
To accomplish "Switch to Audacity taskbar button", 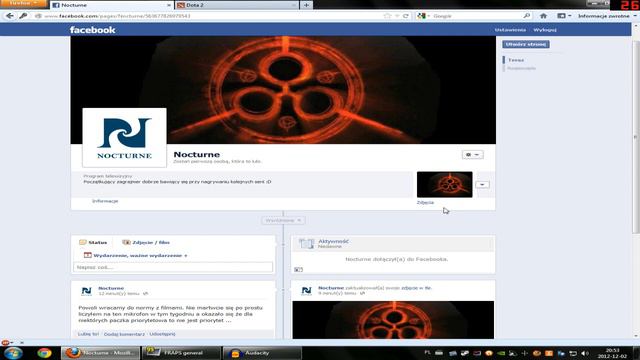I will pyautogui.click(x=262, y=353).
